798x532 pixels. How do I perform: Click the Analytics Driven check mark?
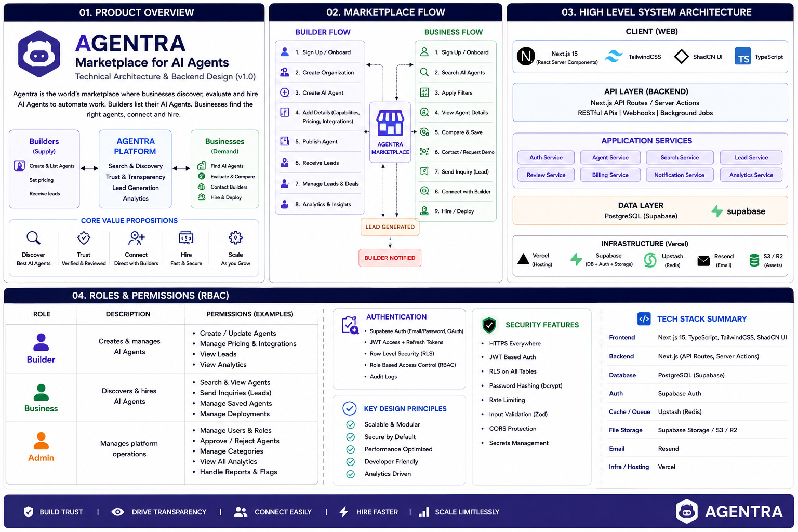tap(351, 474)
